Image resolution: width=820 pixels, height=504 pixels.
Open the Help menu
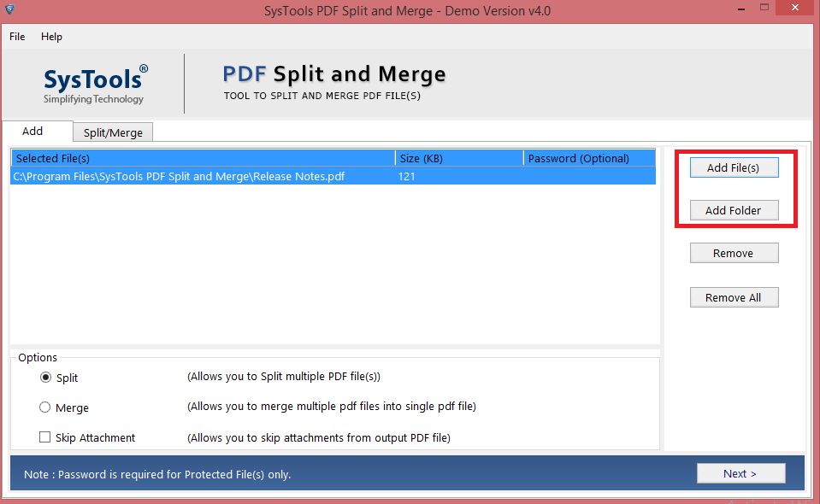[x=52, y=37]
